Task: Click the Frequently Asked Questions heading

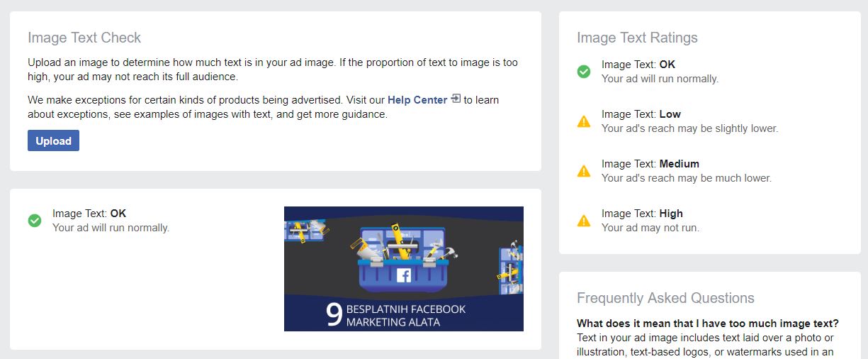Action: (x=665, y=298)
